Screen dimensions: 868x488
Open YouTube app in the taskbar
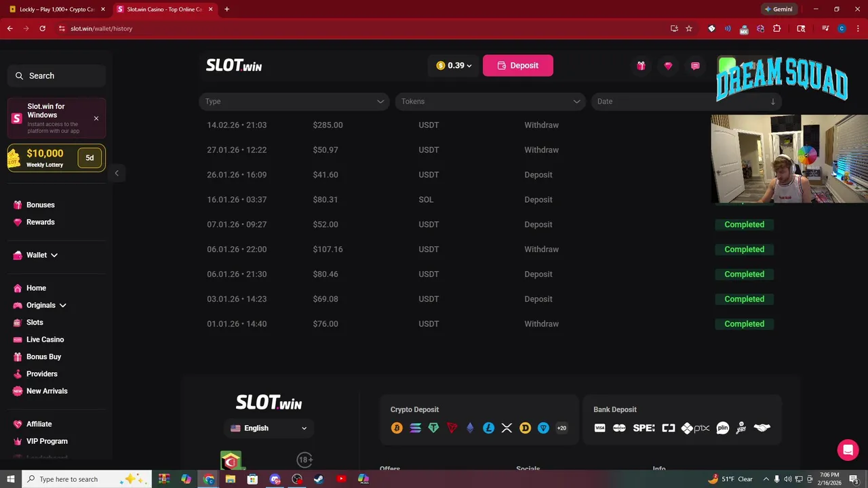click(x=341, y=479)
